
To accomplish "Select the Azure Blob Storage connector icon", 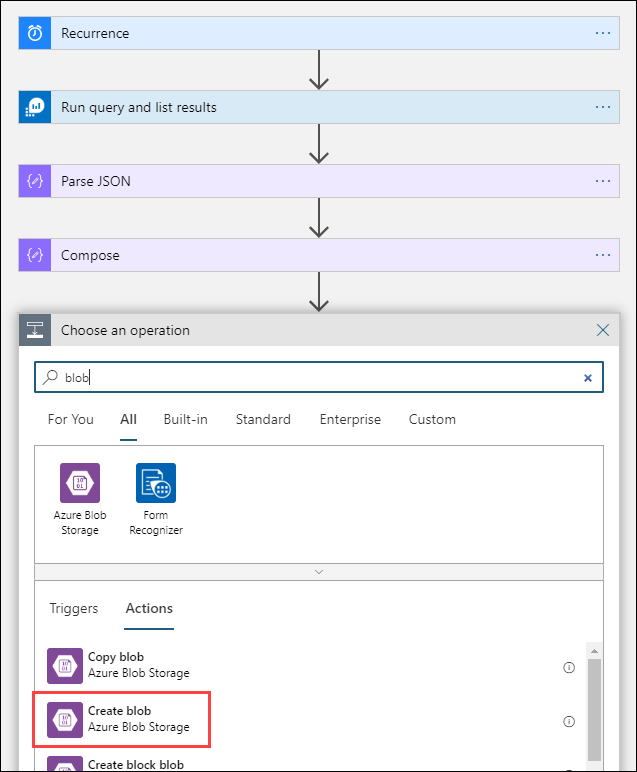I will point(79,483).
